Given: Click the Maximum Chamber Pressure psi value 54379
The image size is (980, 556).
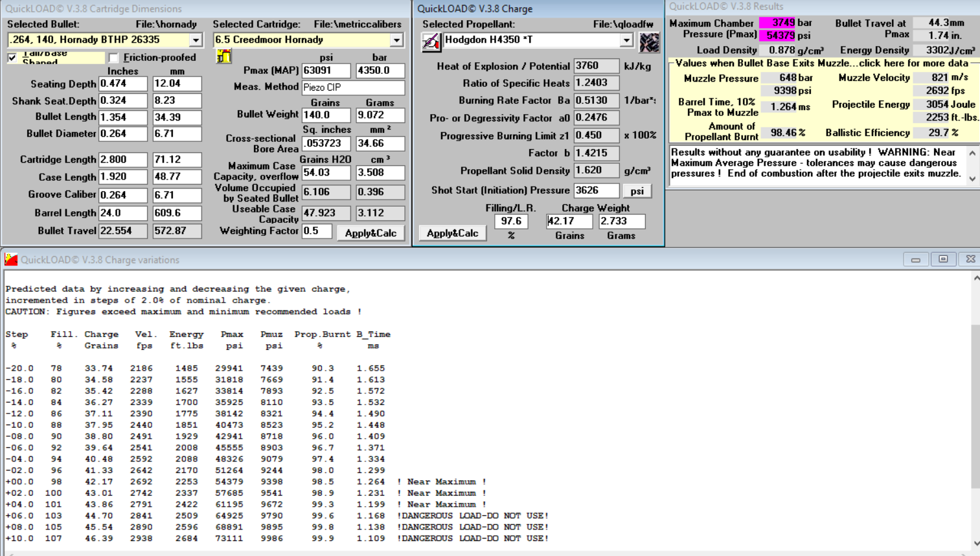Looking at the screenshot, I should pyautogui.click(x=777, y=35).
